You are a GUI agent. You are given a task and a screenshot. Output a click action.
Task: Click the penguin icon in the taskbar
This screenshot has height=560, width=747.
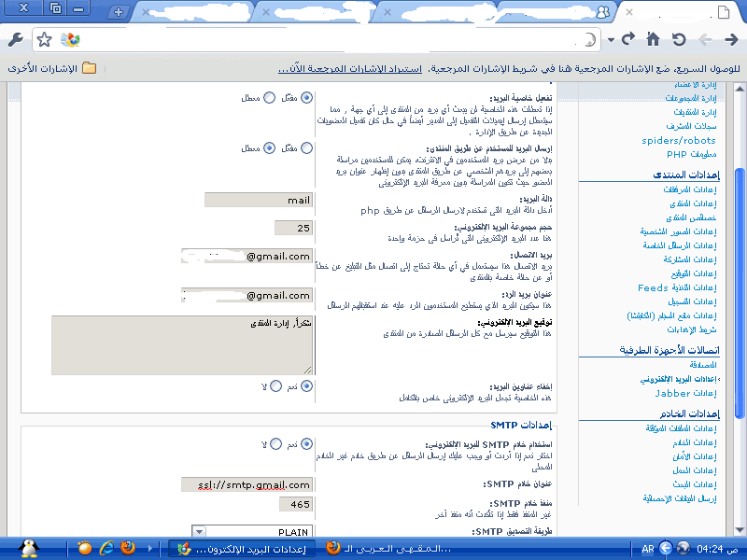[28, 547]
